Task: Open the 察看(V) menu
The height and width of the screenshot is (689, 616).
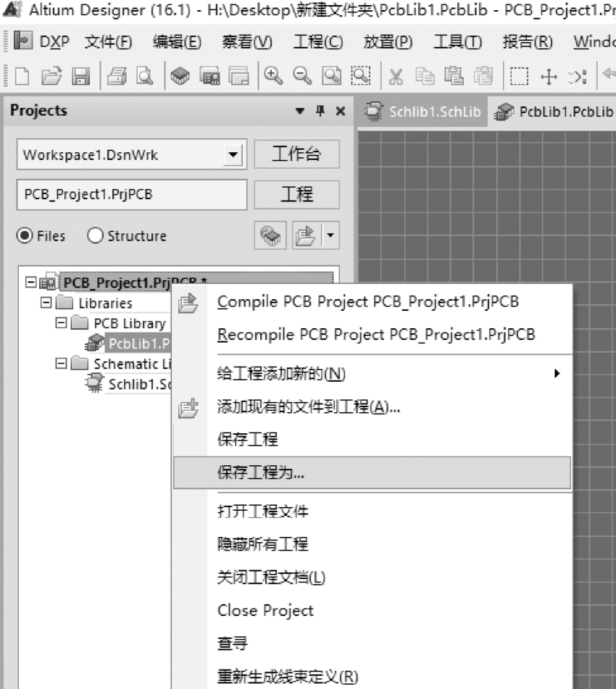Action: tap(247, 41)
